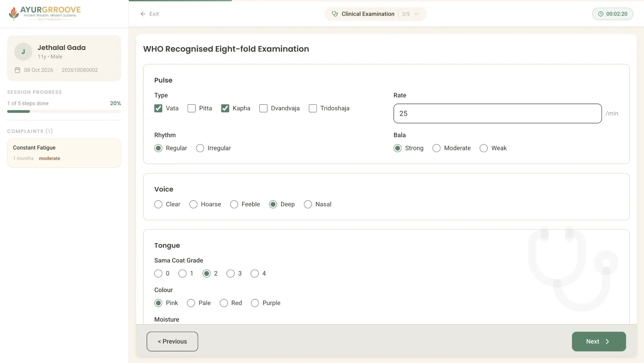Select Red tongue colour

224,303
